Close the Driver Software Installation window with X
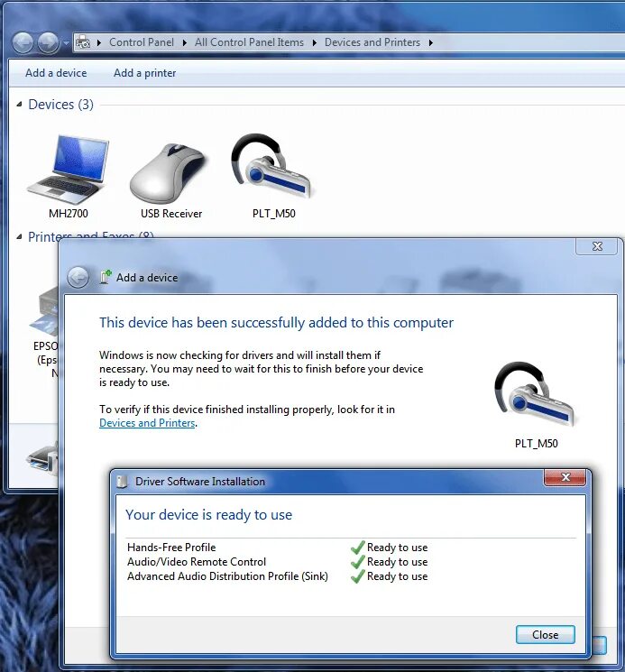The width and height of the screenshot is (625, 672). click(565, 477)
